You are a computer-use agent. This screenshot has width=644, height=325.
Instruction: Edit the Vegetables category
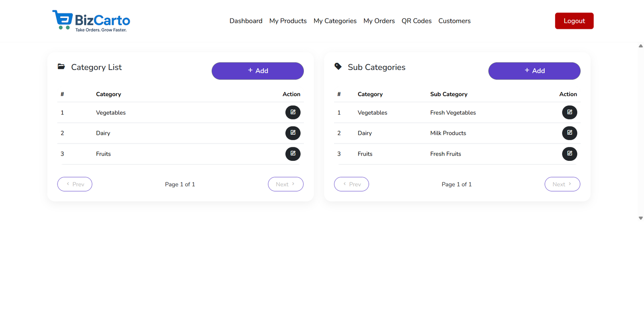[x=293, y=112]
